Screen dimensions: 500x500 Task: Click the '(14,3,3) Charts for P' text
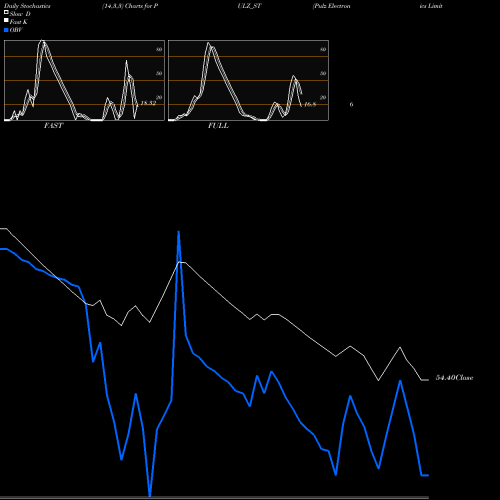coord(130,6)
